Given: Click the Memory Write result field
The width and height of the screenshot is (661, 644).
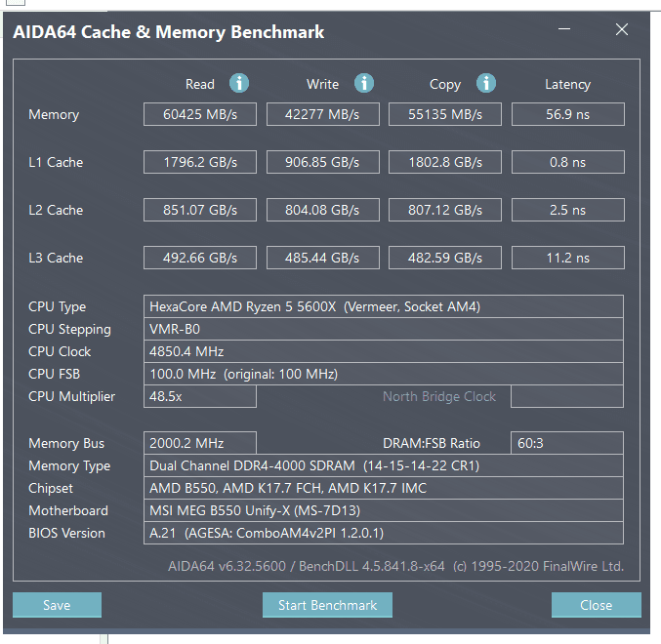Looking at the screenshot, I should click(323, 114).
